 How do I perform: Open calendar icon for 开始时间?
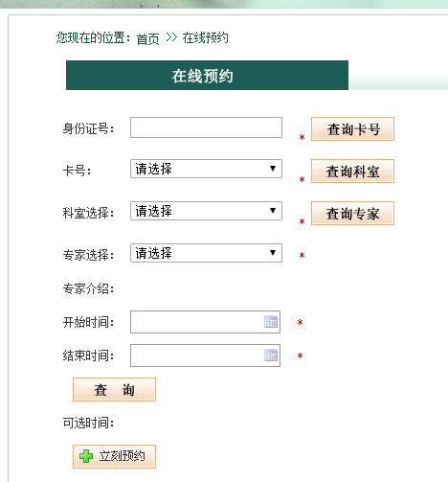(271, 322)
